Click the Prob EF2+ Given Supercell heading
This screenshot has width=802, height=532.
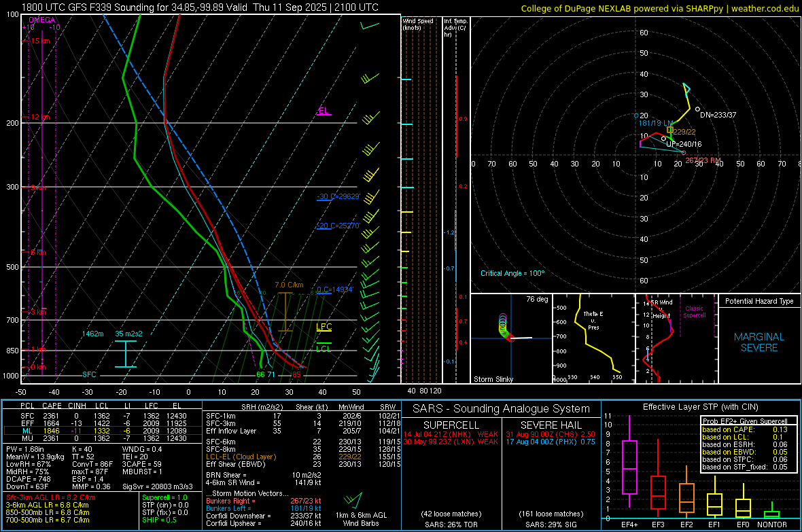pyautogui.click(x=745, y=421)
